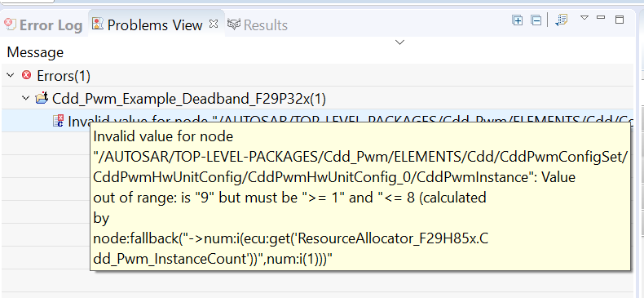Click the chevron below the toolbar
This screenshot has width=644, height=298.
(x=399, y=42)
